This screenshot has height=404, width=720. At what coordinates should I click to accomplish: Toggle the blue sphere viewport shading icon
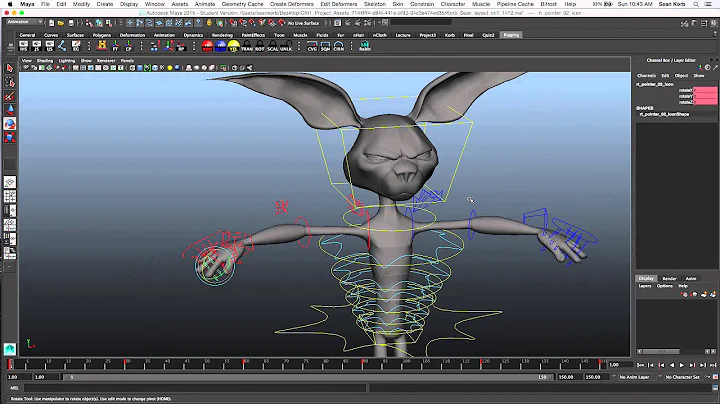177,68
